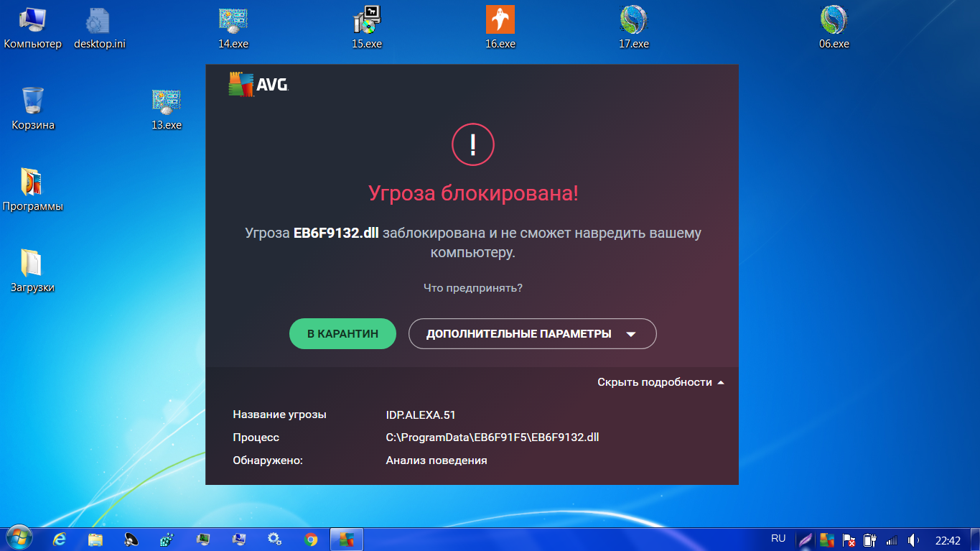The image size is (980, 551).
Task: Click the Процесс label
Action: coord(256,437)
